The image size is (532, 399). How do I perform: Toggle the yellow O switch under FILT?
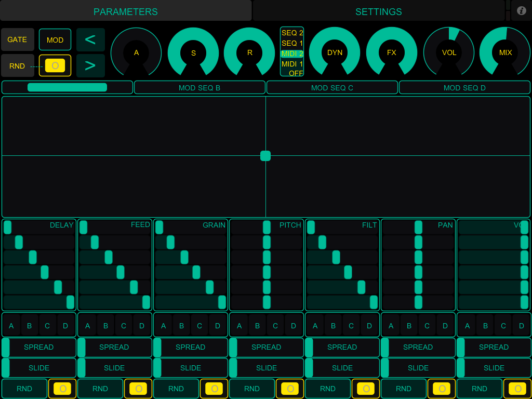tap(366, 389)
